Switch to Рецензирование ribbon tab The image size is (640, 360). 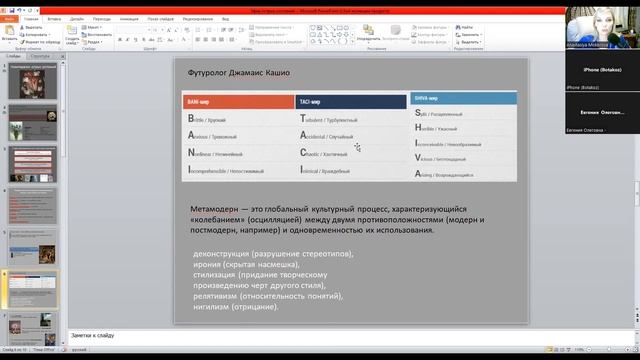coord(198,19)
